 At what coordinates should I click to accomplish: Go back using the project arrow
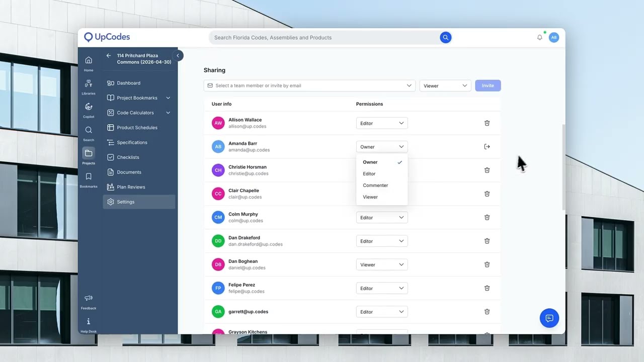click(x=109, y=56)
